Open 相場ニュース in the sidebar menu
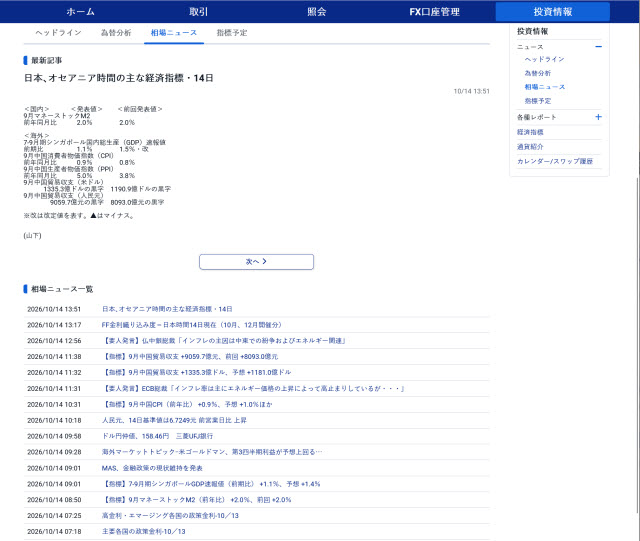Screen dimensions: 640x541 pyautogui.click(x=545, y=87)
